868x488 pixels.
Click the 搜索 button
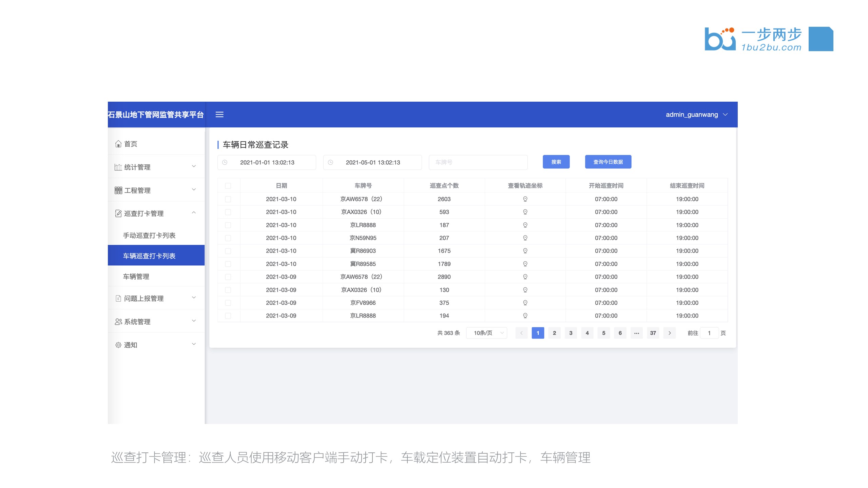point(556,162)
